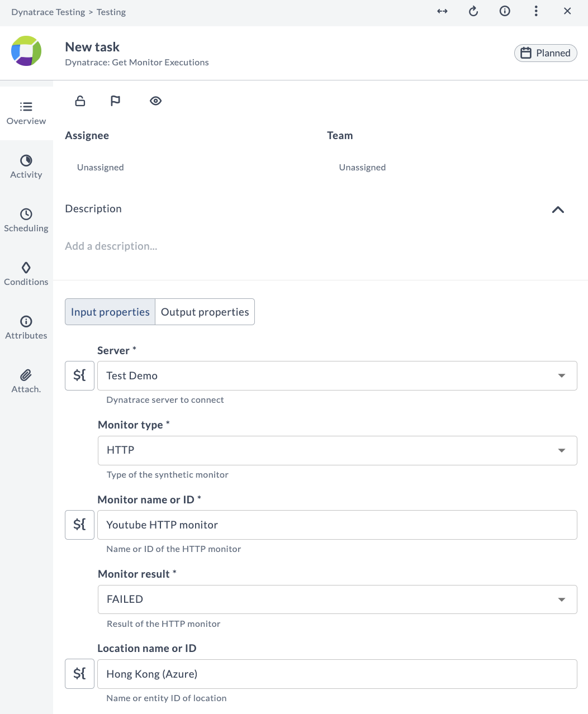The image size is (588, 714).
Task: Select the Input properties tab
Action: [110, 312]
